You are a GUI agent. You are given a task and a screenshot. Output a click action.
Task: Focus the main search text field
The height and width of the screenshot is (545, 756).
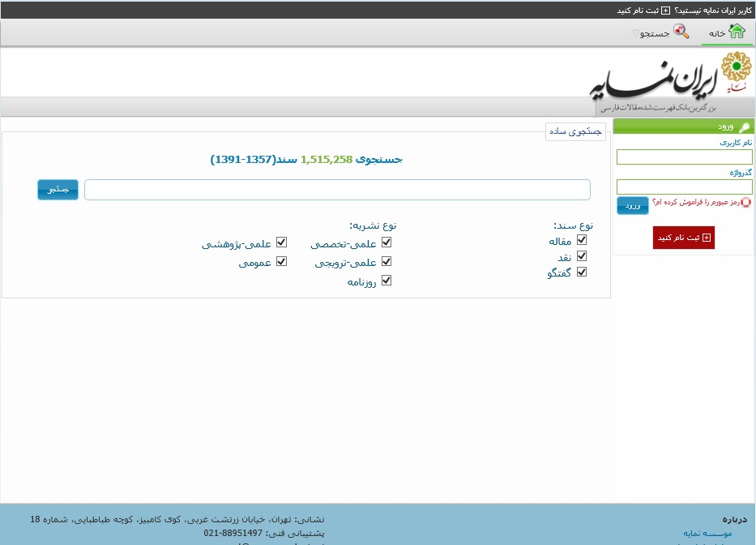(337, 190)
